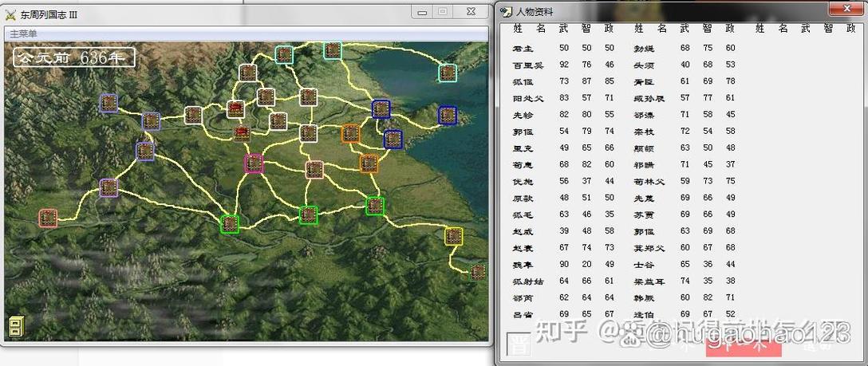Select character 狐毛 in the list
The height and width of the screenshot is (366, 868).
pyautogui.click(x=522, y=214)
